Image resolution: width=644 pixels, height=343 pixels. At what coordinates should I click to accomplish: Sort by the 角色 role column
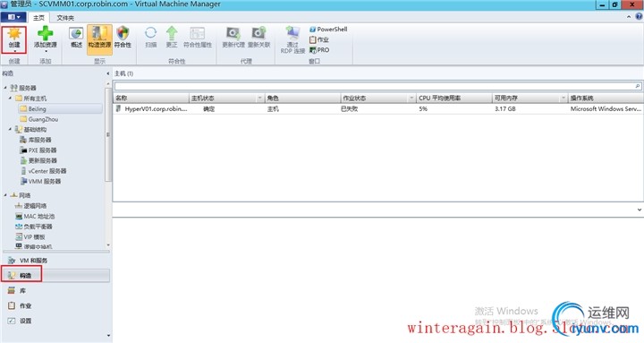(x=302, y=98)
